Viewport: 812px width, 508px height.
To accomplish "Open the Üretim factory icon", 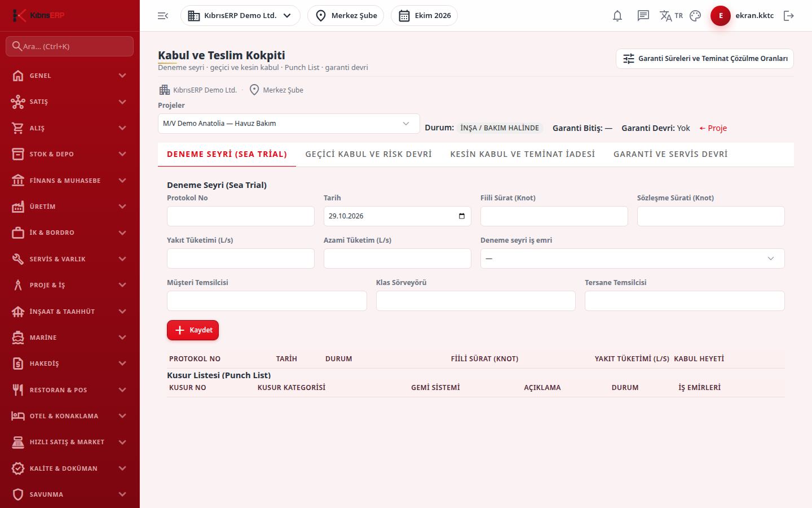I will 18,207.
